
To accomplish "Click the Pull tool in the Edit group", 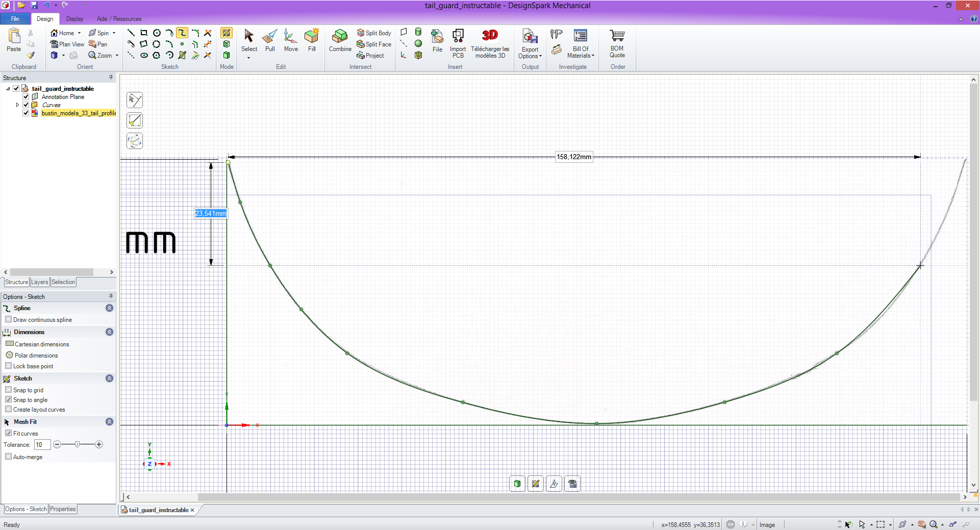I will click(x=270, y=40).
